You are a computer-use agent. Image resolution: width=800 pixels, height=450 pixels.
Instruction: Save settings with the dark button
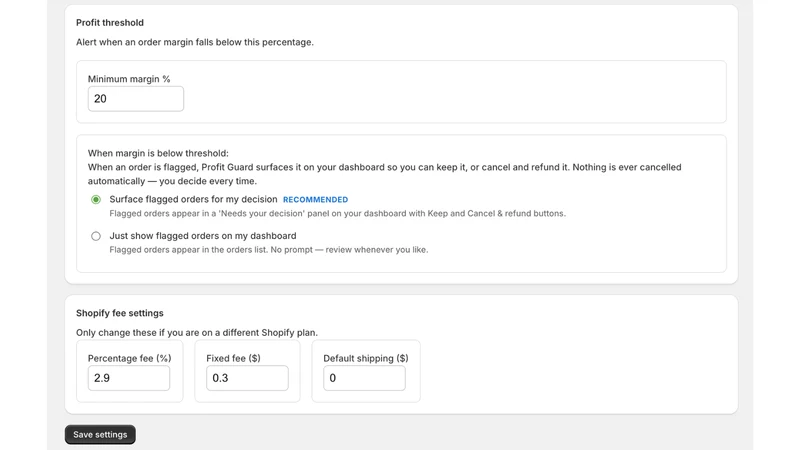(x=100, y=435)
